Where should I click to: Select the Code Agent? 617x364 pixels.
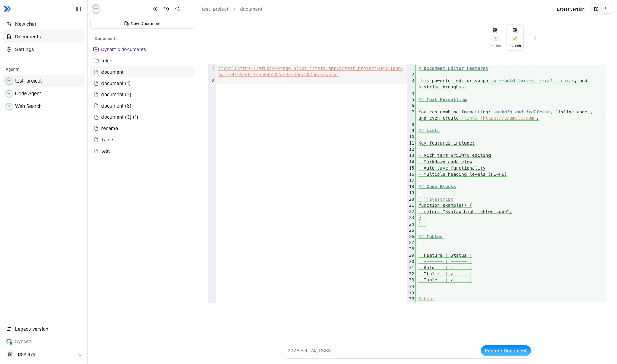pos(44,93)
